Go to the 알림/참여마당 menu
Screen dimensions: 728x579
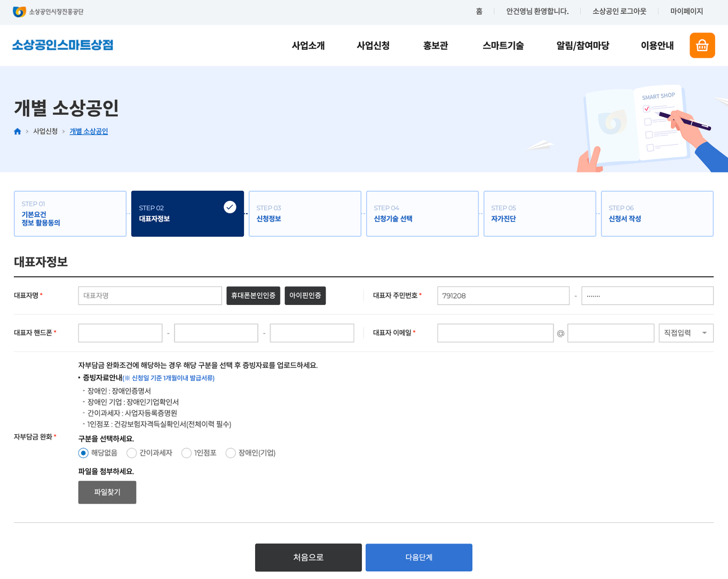(x=582, y=46)
